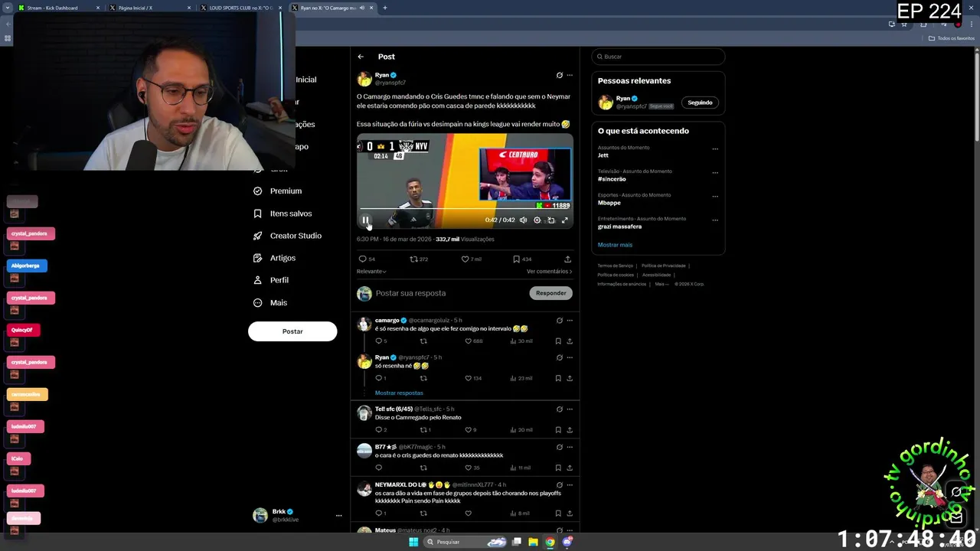Toggle the Seguindo button for Ryan

[x=700, y=103]
